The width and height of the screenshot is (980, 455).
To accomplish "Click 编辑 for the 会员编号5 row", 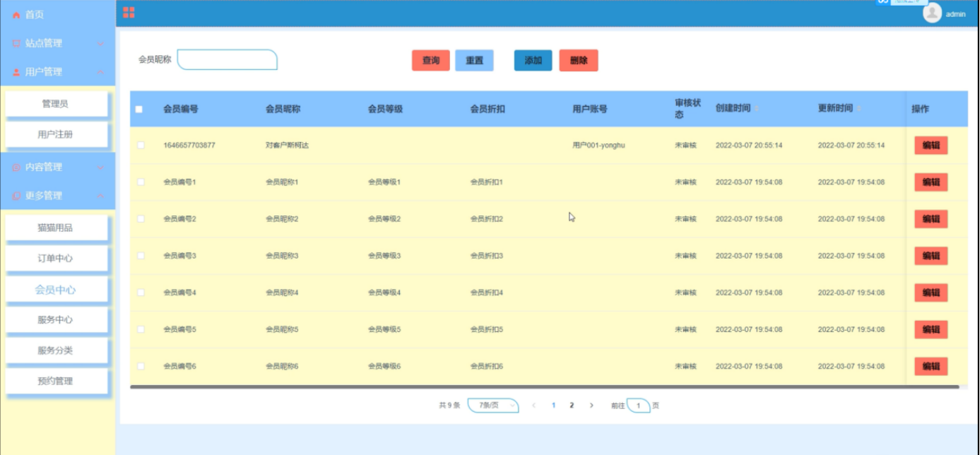I will click(931, 329).
